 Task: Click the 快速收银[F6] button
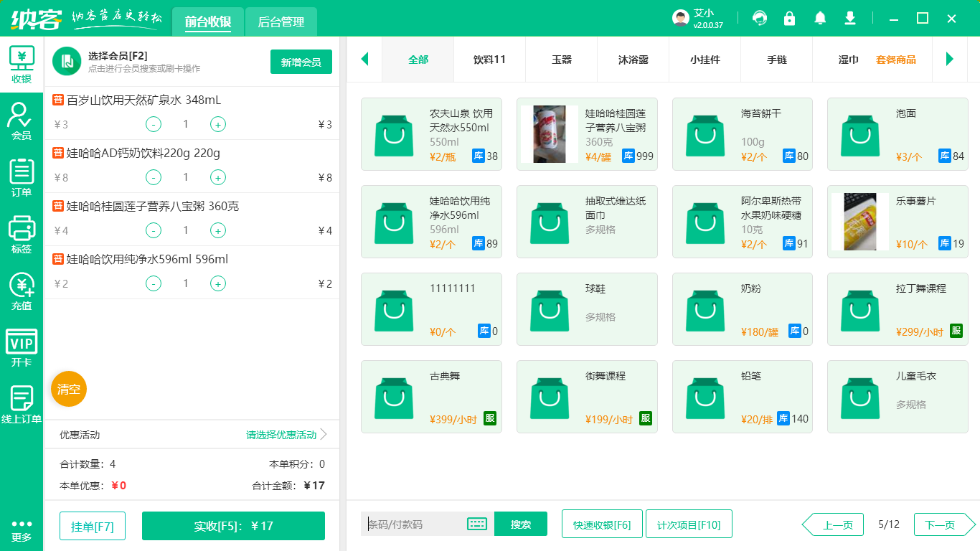[x=602, y=524]
